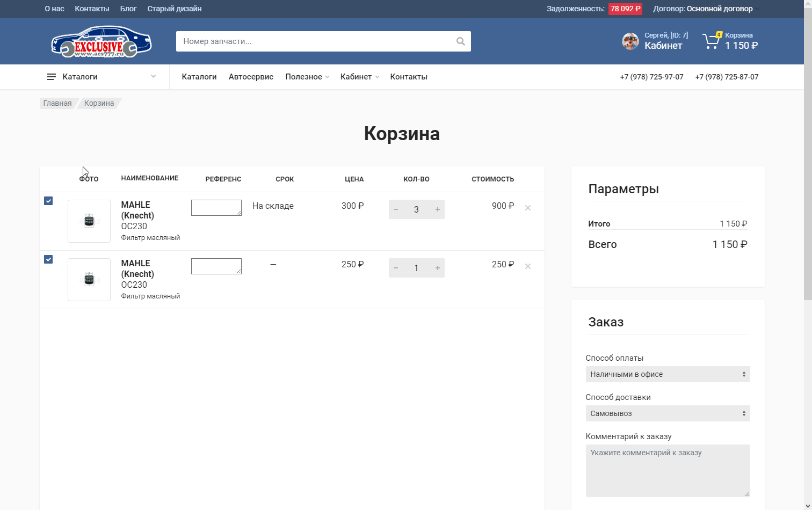This screenshot has width=812, height=510.
Task: Uncheck the checkbox for На складе item
Action: point(48,201)
